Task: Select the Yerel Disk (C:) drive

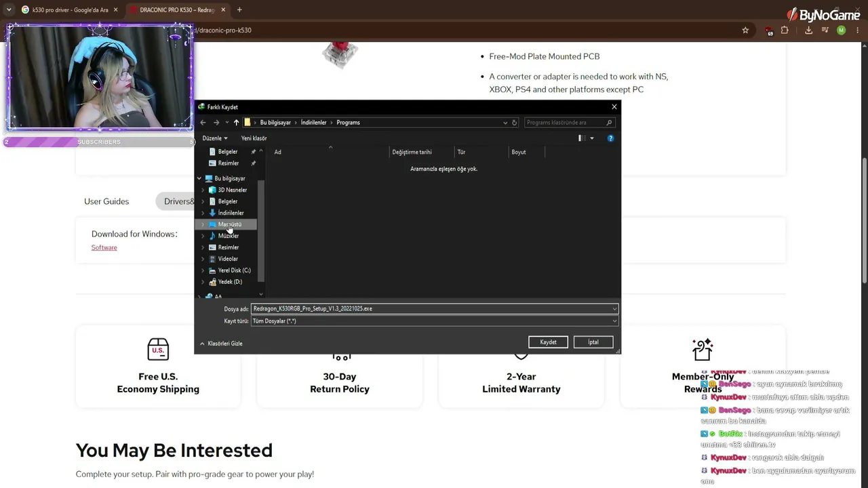Action: click(x=234, y=270)
